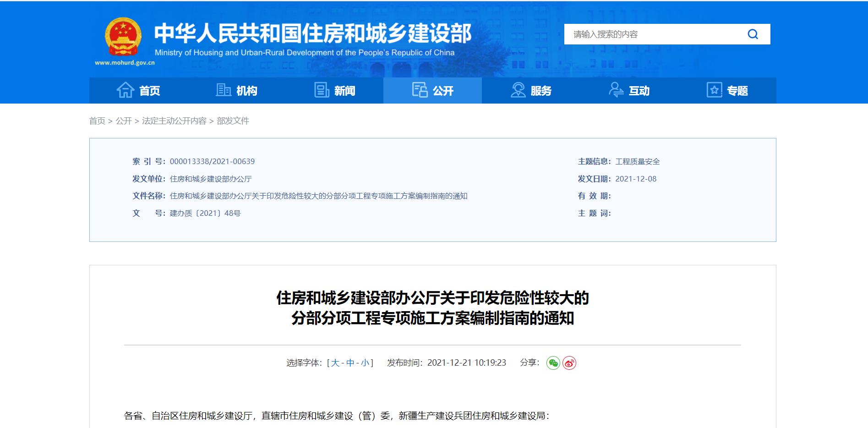Focus the search input field
Screen dimensions: 868x428
tap(653, 34)
